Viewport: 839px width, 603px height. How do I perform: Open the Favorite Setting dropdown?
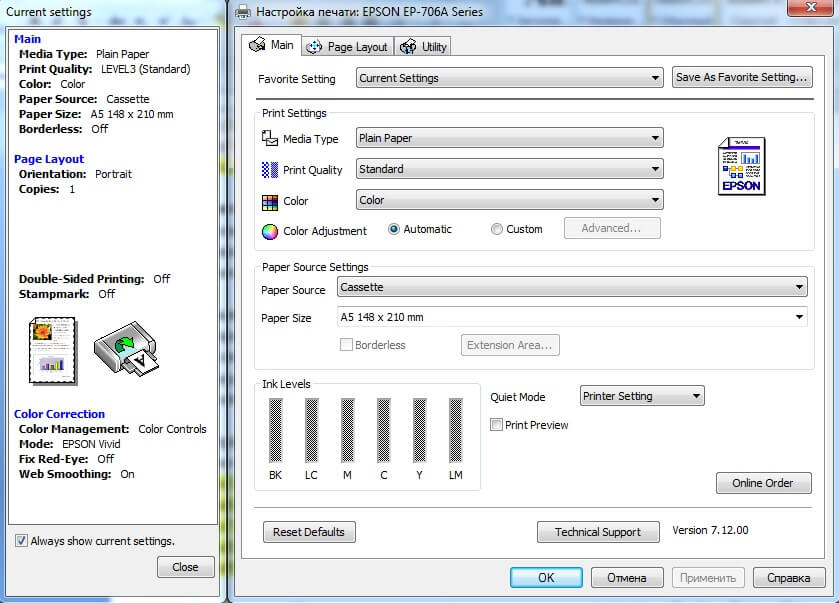(509, 78)
